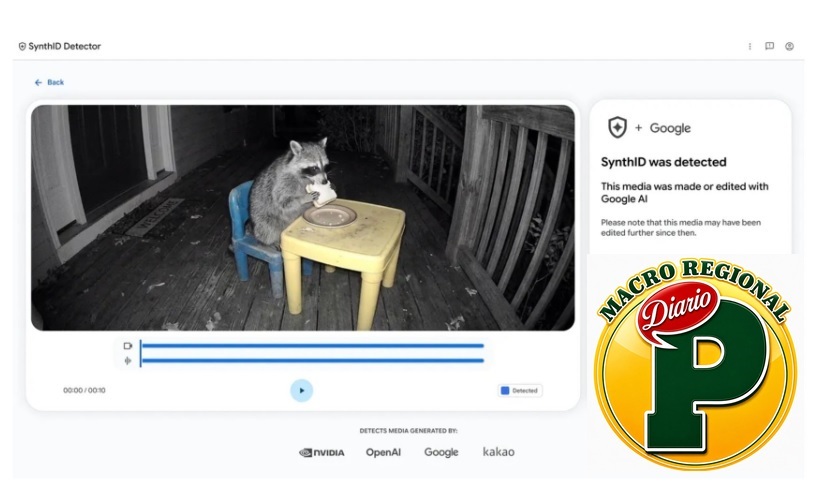Image resolution: width=820 pixels, height=484 pixels.
Task: Click the blue playhead marker
Action: click(140, 353)
